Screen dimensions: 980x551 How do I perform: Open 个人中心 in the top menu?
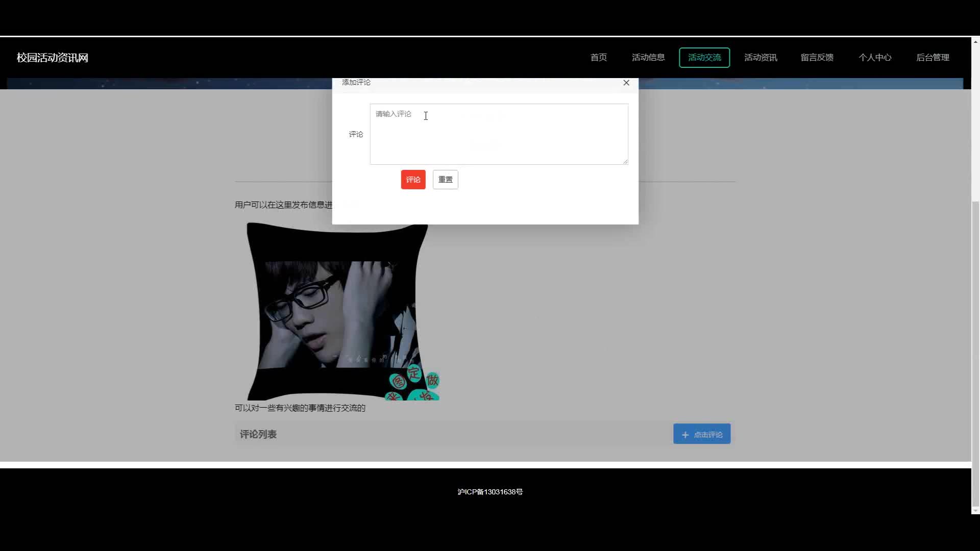click(875, 58)
